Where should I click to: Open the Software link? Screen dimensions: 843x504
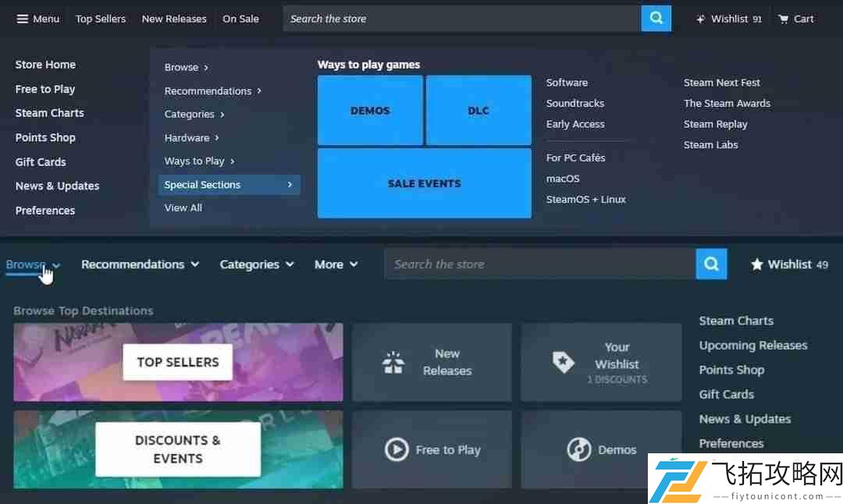point(567,83)
